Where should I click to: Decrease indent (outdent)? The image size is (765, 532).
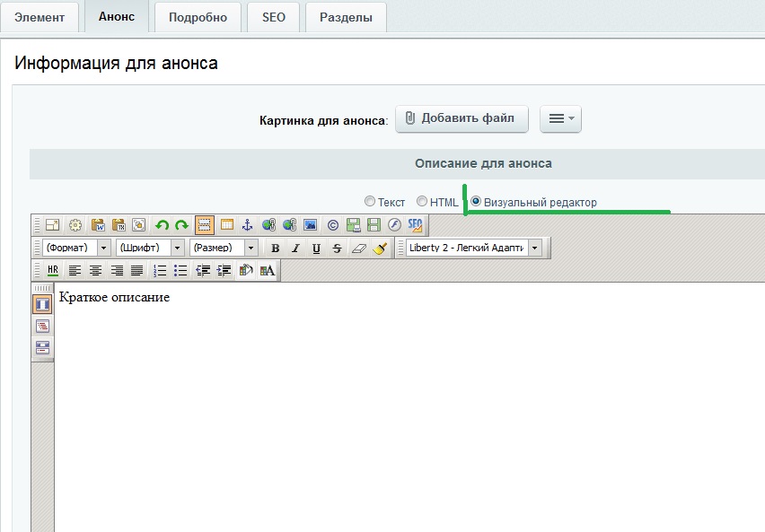203,270
